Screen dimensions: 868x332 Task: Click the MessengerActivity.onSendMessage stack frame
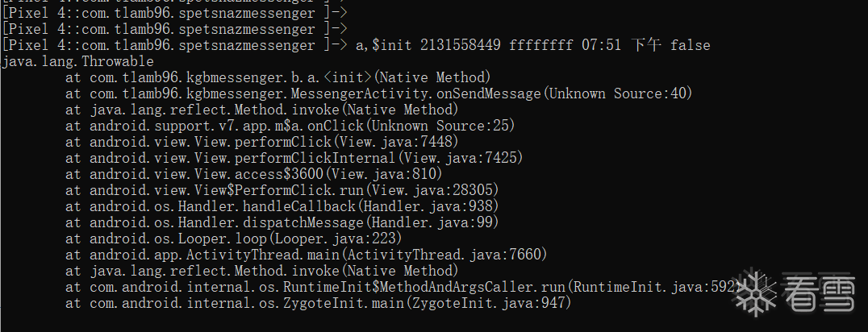[x=378, y=93]
